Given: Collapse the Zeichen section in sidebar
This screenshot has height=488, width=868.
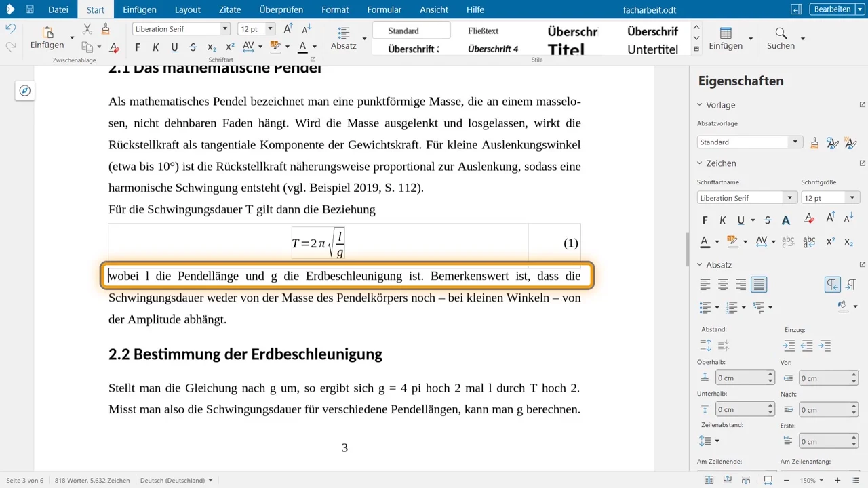Looking at the screenshot, I should click(x=701, y=163).
